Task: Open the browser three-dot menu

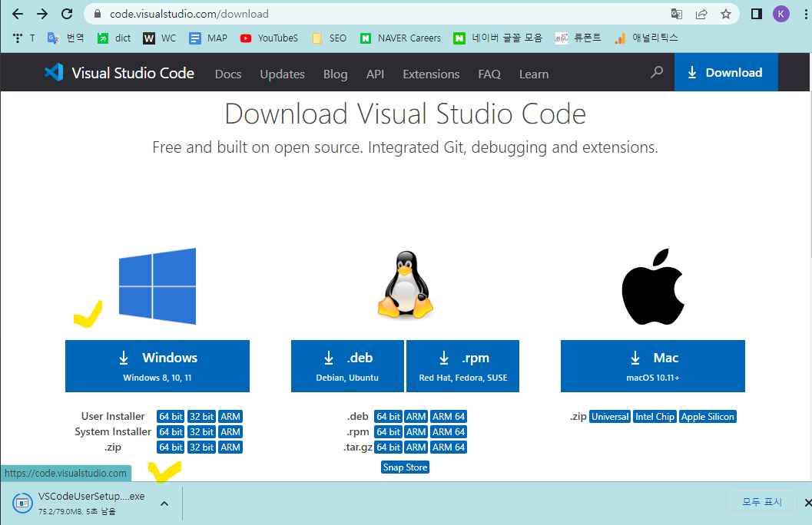Action: point(806,14)
